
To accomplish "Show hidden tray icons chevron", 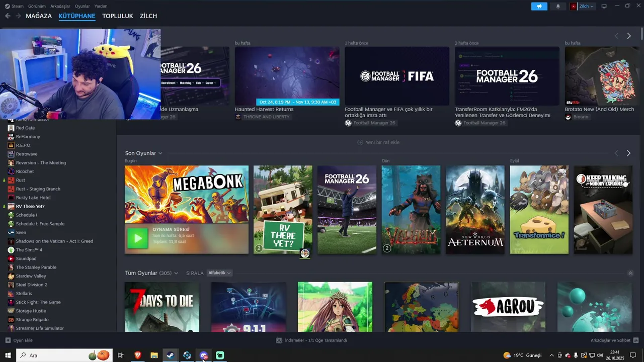I will coord(551,355).
